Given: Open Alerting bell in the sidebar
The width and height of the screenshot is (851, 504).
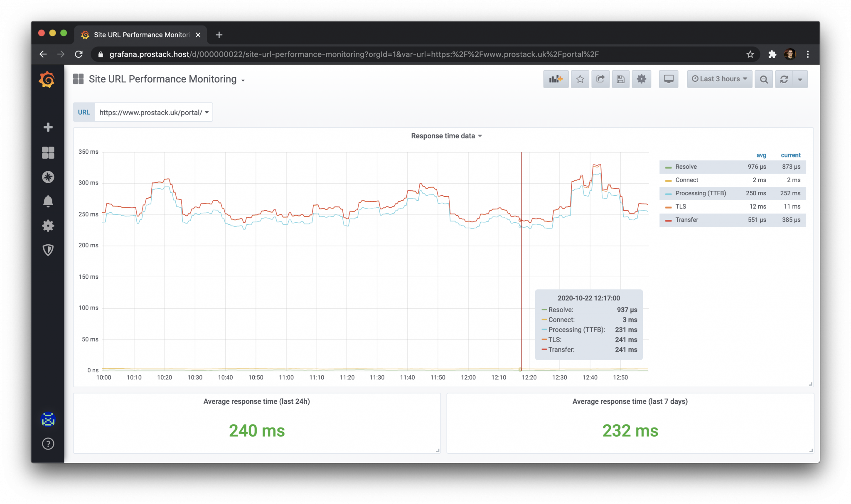Looking at the screenshot, I should tap(48, 201).
